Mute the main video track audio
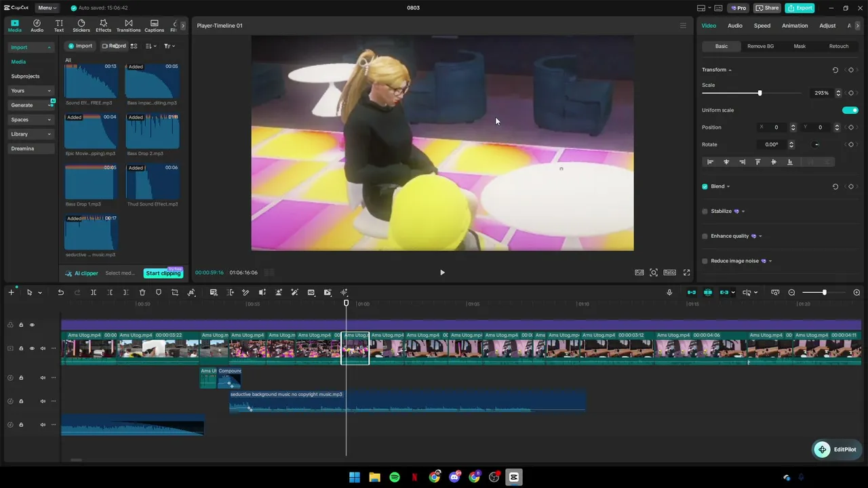 42,348
